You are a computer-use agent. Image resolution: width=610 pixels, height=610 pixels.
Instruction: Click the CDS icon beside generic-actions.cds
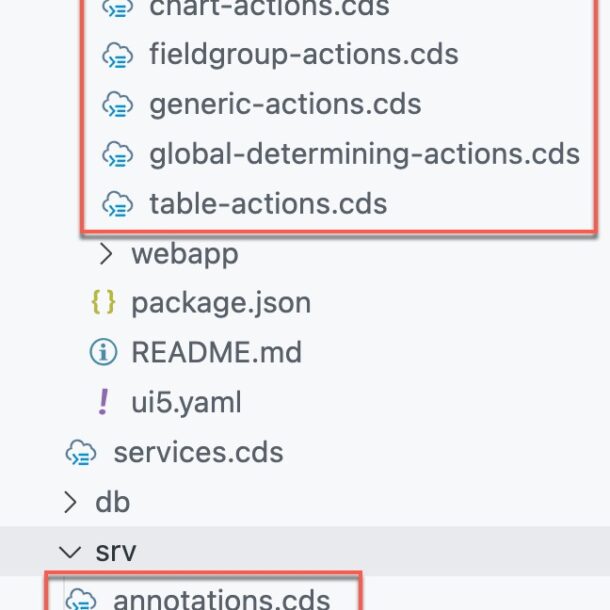[117, 105]
